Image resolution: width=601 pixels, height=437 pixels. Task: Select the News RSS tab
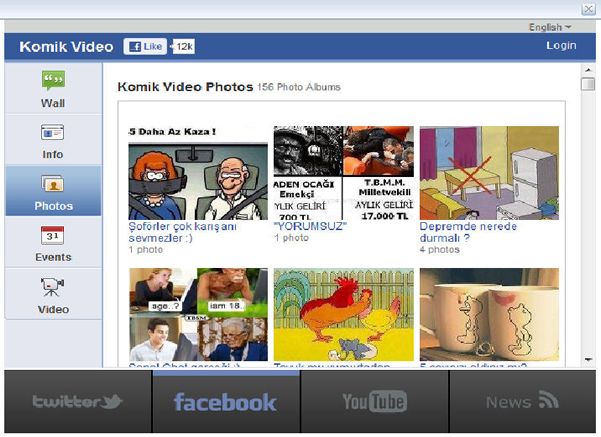click(x=522, y=402)
